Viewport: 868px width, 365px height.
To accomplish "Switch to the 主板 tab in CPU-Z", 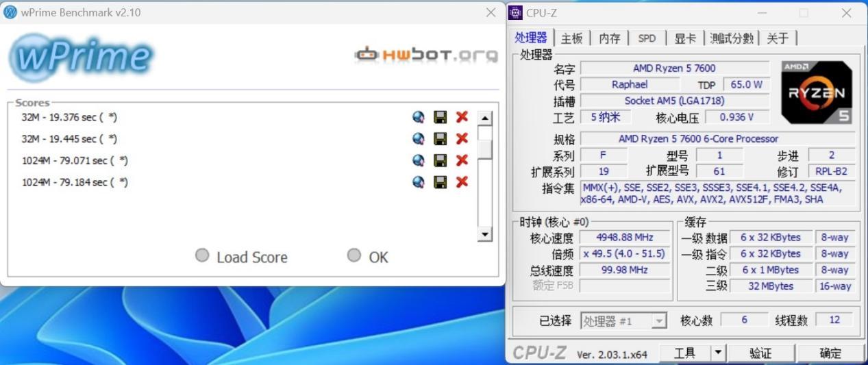I will click(x=571, y=38).
